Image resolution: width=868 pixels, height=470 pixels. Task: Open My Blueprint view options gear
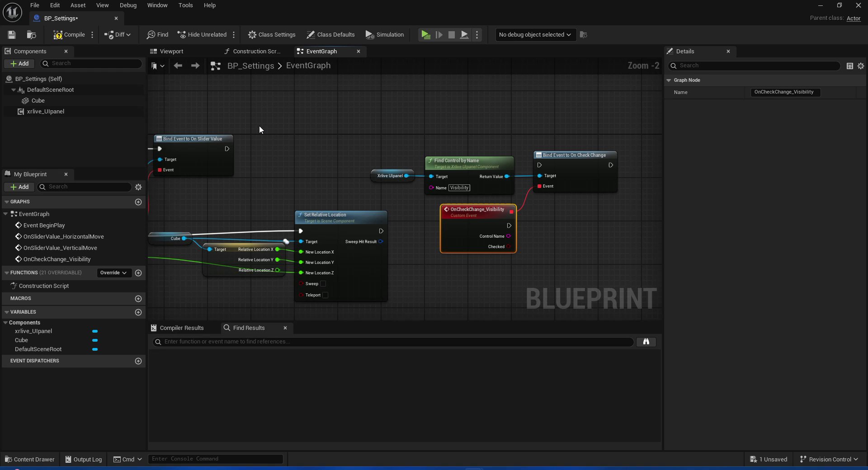coord(138,187)
